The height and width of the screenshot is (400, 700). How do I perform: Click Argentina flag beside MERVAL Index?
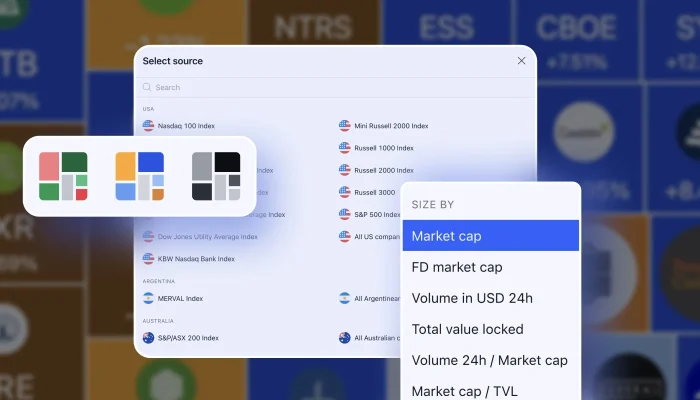[x=148, y=298]
